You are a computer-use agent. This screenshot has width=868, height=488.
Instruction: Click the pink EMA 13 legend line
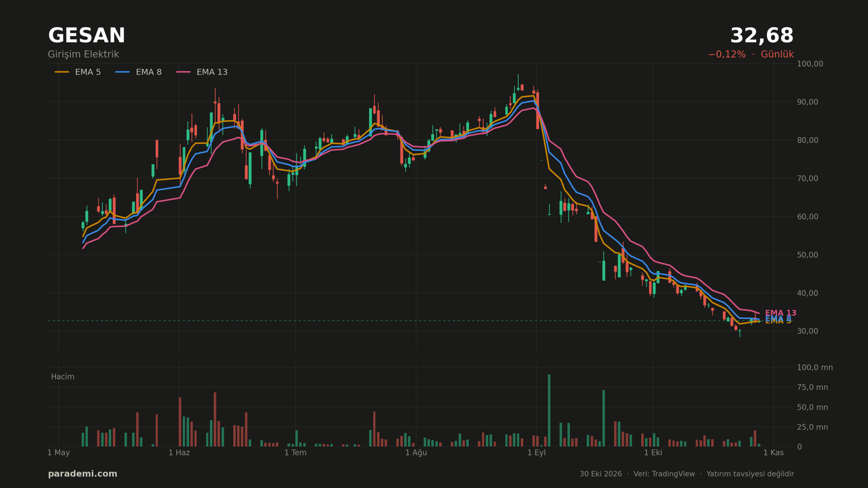click(183, 72)
